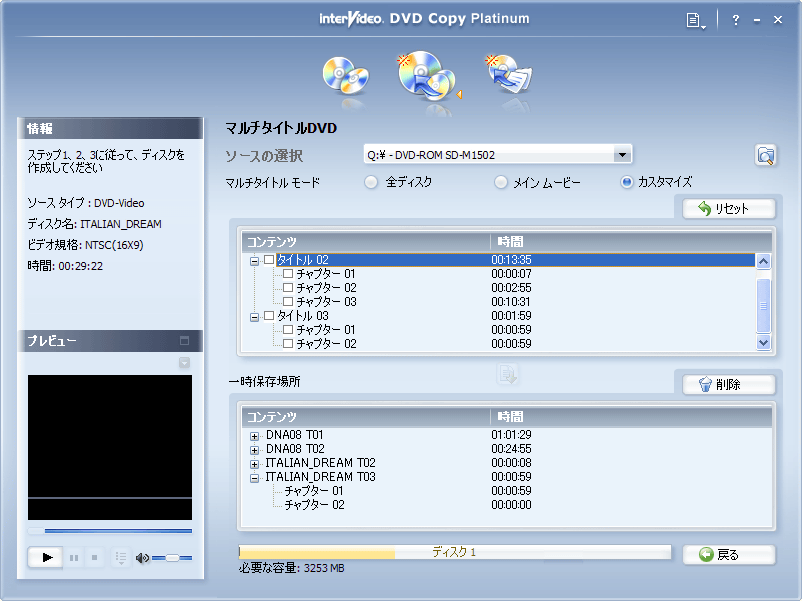Click 削除 delete button
Image resolution: width=802 pixels, height=601 pixels.
click(x=729, y=384)
